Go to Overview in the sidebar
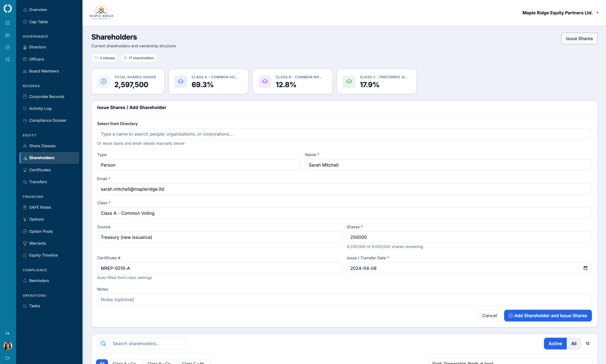 49,10
